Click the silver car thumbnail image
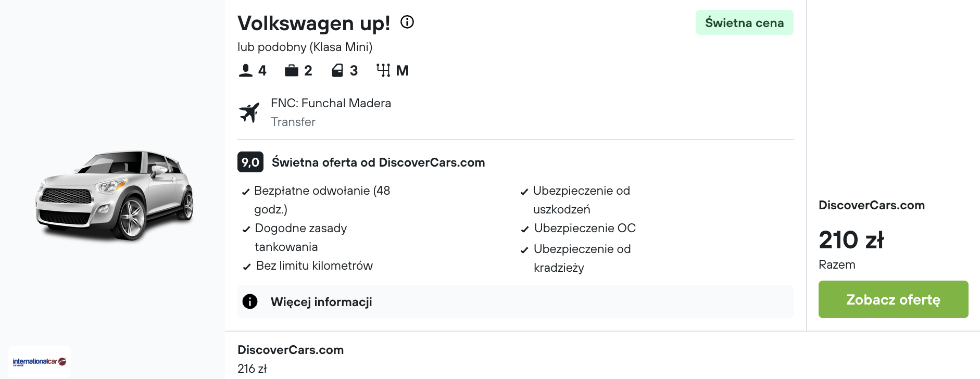Viewport: 980px width, 379px height. (x=115, y=195)
